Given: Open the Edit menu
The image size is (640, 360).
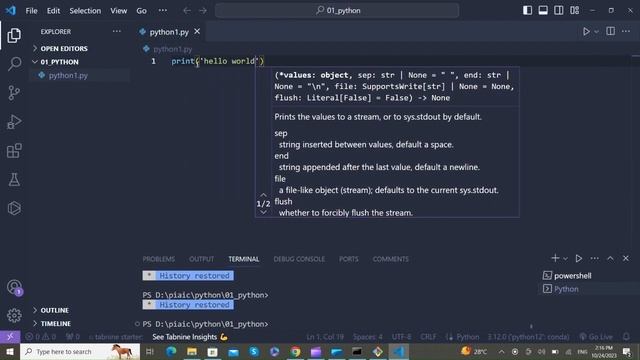Looking at the screenshot, I should [x=53, y=11].
